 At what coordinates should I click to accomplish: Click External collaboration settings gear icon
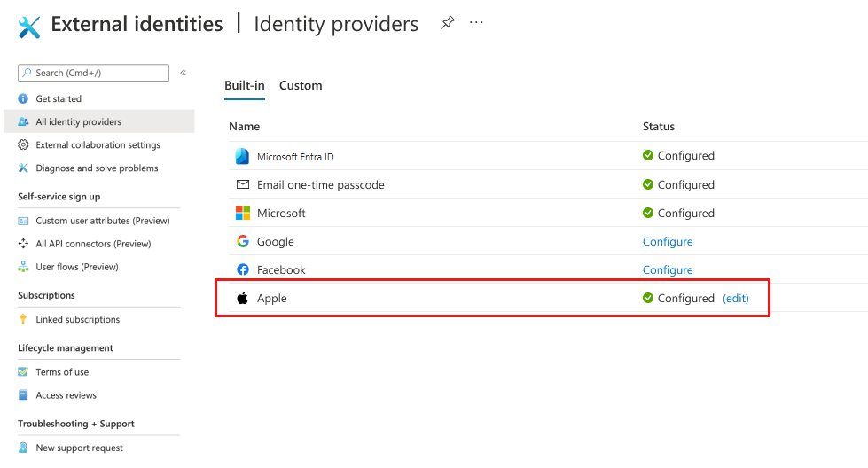23,145
